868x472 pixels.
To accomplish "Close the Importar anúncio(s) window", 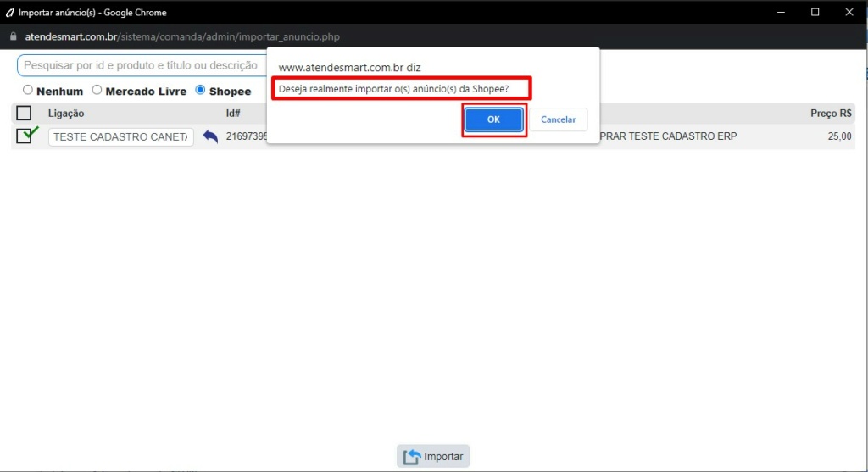I will pyautogui.click(x=849, y=12).
